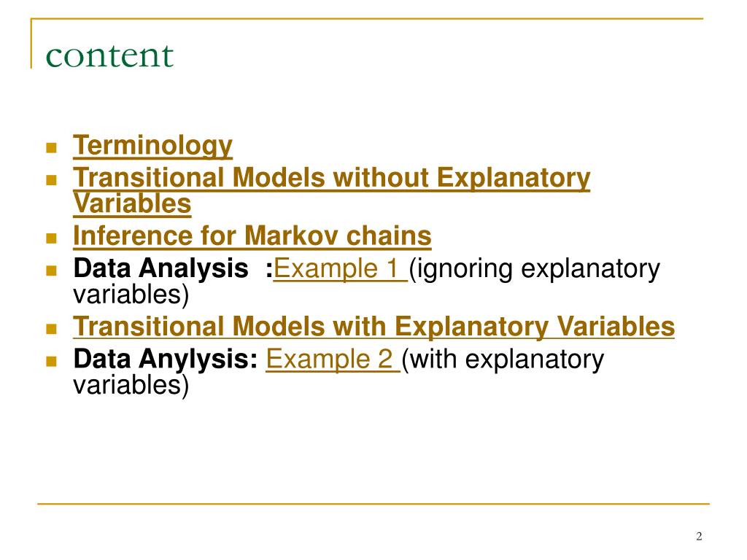This screenshot has height=560, width=747.
Task: Click the gold horizontal line at the slide bottom
Action: pos(373,503)
